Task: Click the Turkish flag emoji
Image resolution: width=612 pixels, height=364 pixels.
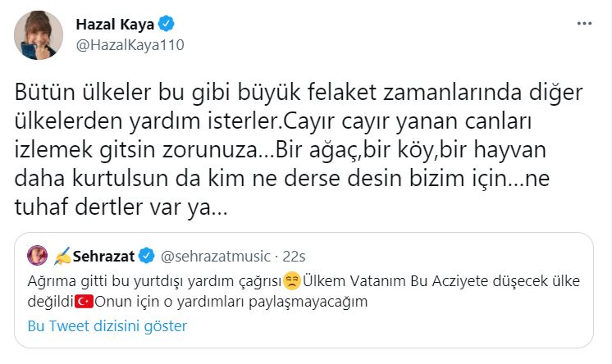Action: point(84,302)
